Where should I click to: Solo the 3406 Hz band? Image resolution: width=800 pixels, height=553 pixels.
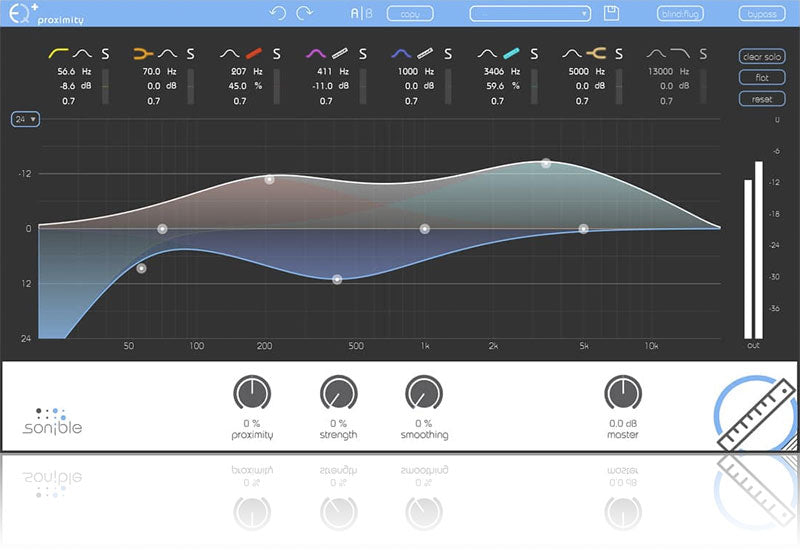click(534, 54)
